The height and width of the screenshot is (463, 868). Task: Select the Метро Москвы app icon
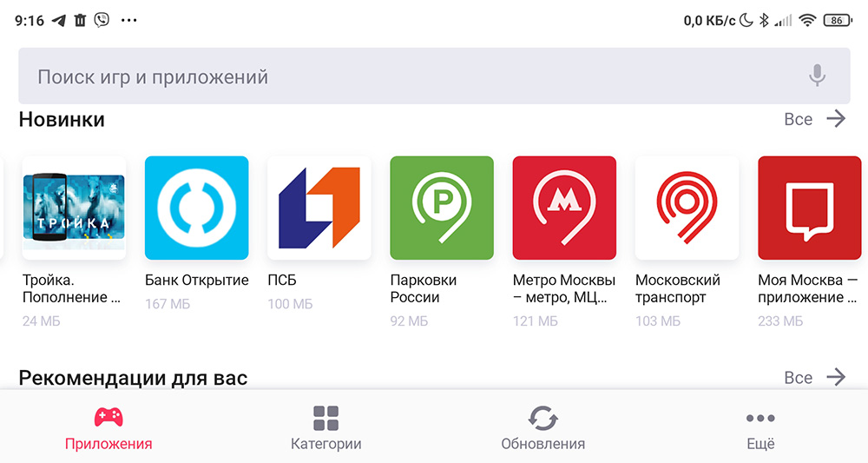[x=565, y=208]
